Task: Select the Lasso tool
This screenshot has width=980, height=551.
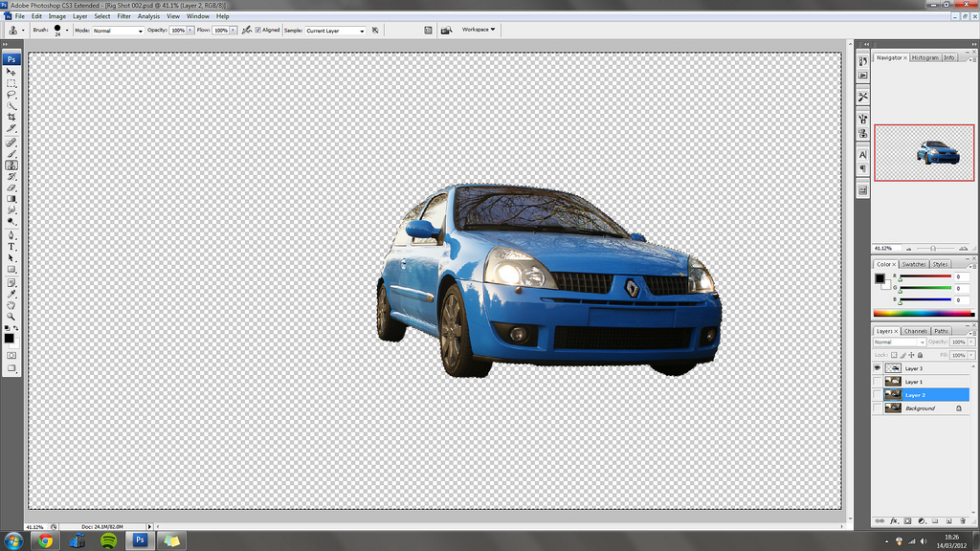Action: coord(11,95)
